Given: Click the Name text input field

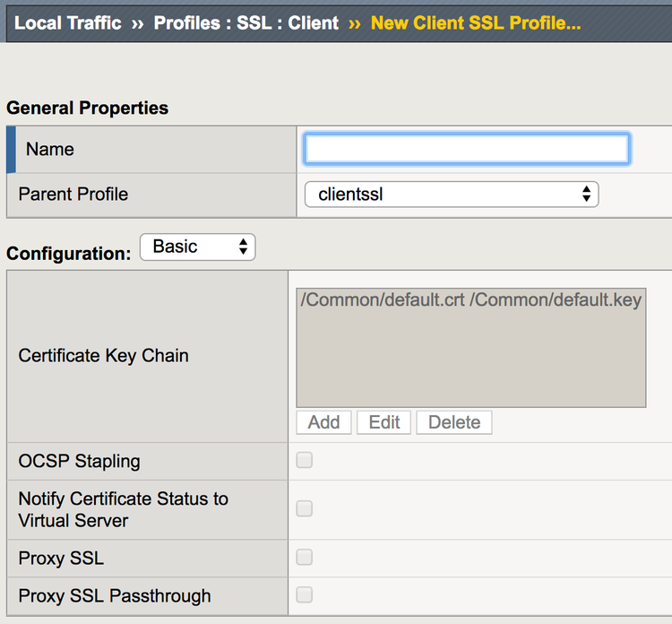Looking at the screenshot, I should tap(467, 149).
